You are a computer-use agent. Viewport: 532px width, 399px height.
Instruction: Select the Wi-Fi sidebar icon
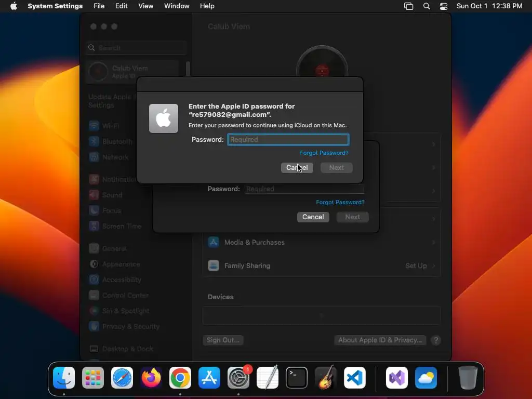pyautogui.click(x=94, y=126)
